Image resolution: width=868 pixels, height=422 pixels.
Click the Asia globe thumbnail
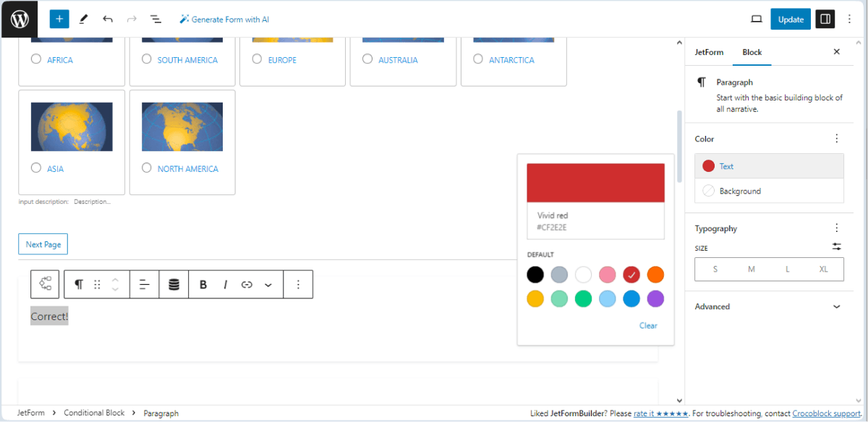pos(72,126)
